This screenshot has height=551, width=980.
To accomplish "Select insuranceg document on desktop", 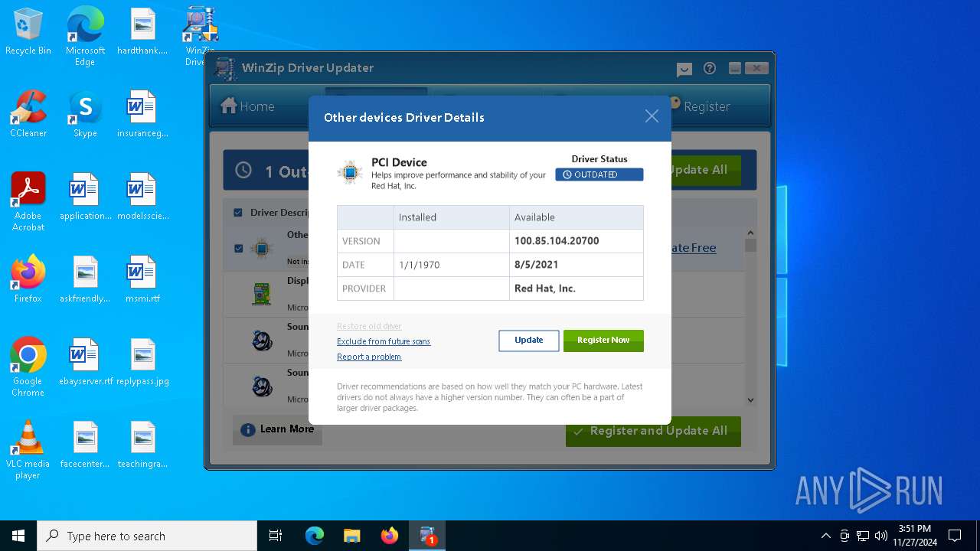I will [x=142, y=115].
